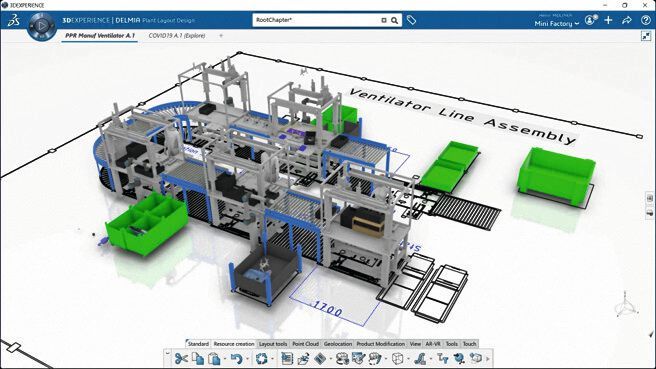
Task: Click the upper icon on right edge panel
Action: (x=650, y=198)
